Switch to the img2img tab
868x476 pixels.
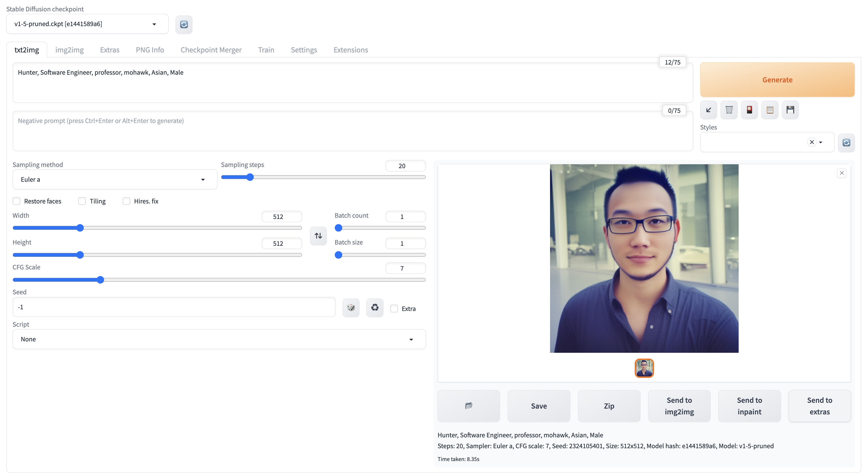pyautogui.click(x=69, y=50)
